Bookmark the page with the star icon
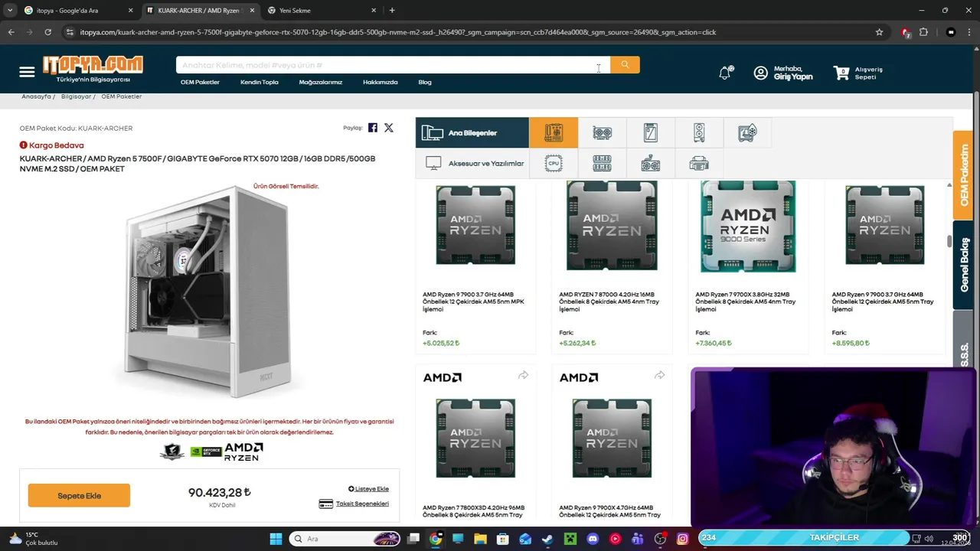This screenshot has height=551, width=980. pos(879,32)
